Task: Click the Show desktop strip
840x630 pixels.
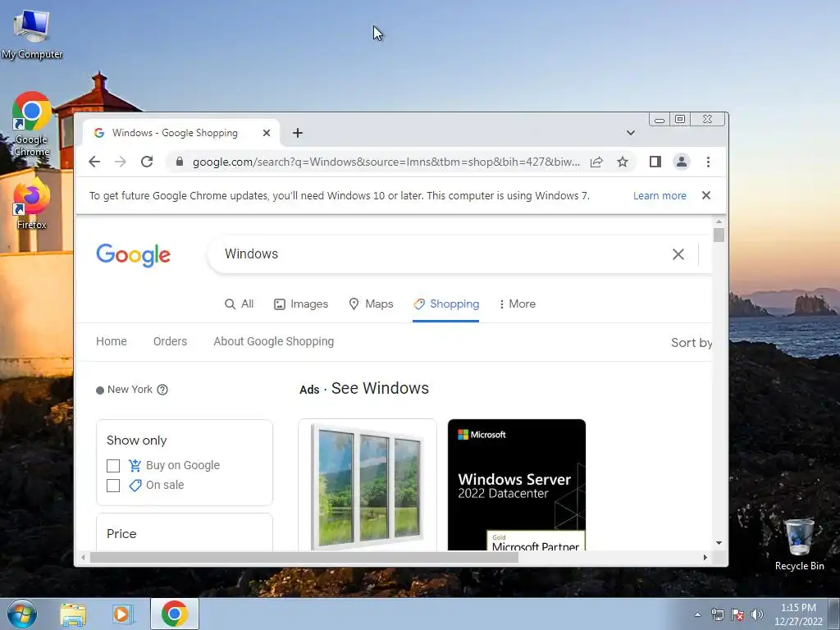Action: (834, 614)
